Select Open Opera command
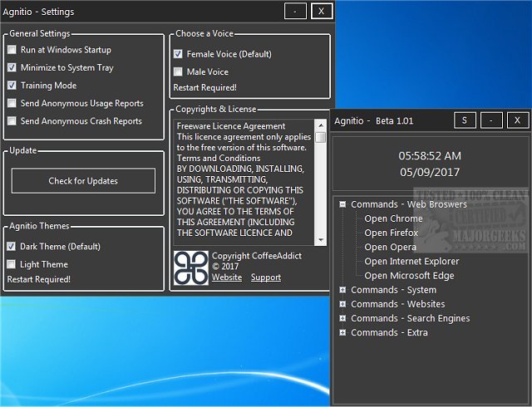The width and height of the screenshot is (532, 407). pyautogui.click(x=390, y=248)
